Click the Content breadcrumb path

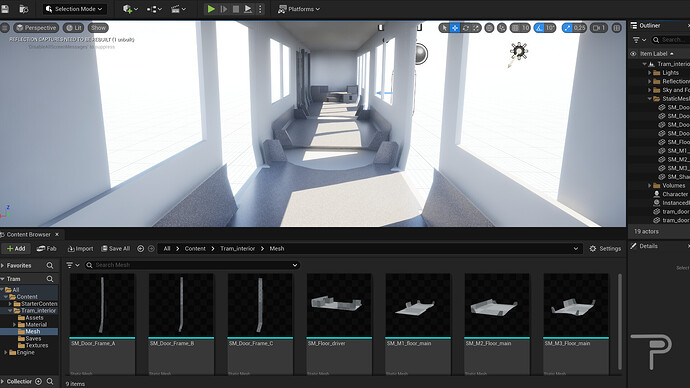[x=195, y=249]
